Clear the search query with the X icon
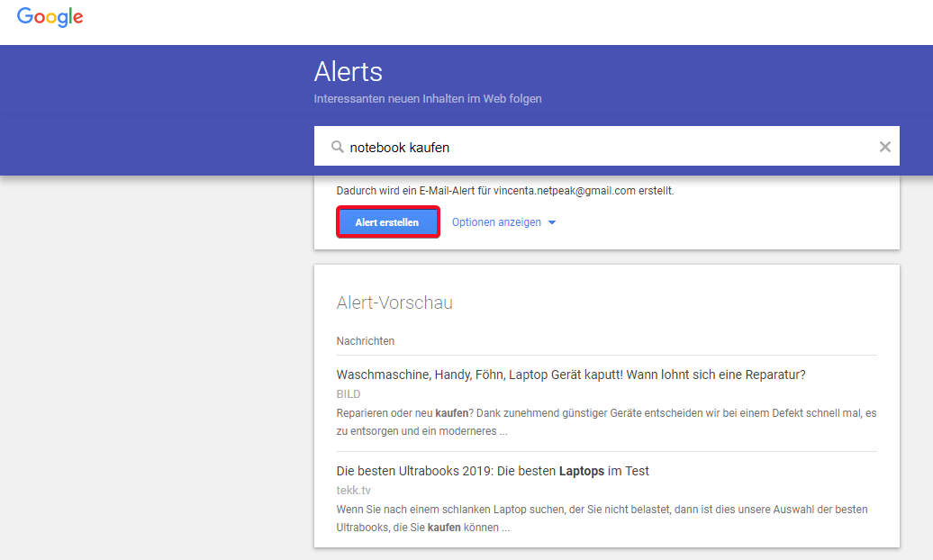This screenshot has width=933, height=560. 884,147
